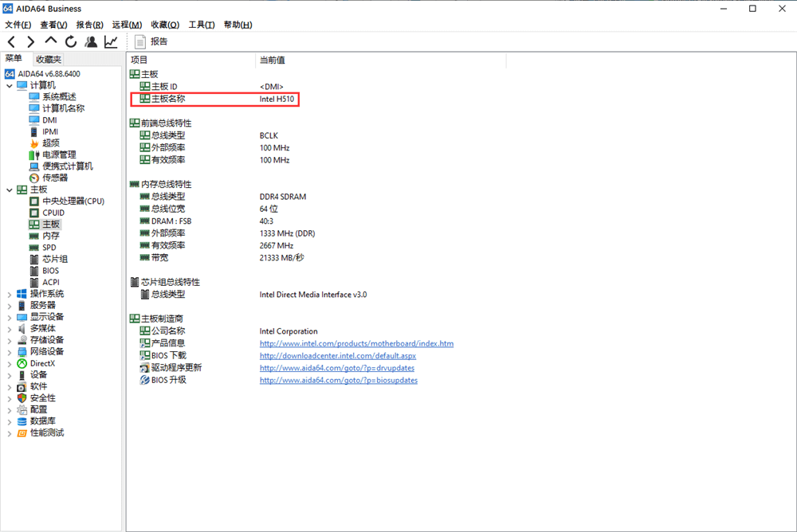The width and height of the screenshot is (797, 532).
Task: Open the Intel motherboard product info link
Action: (x=356, y=344)
